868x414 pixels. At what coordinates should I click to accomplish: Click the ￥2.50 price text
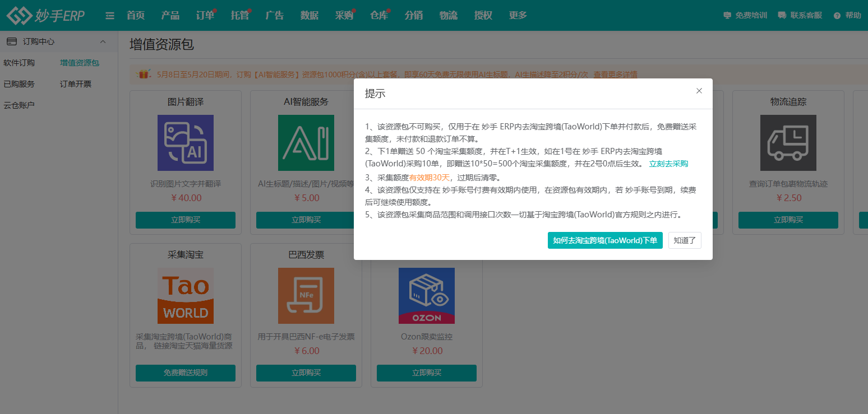788,198
